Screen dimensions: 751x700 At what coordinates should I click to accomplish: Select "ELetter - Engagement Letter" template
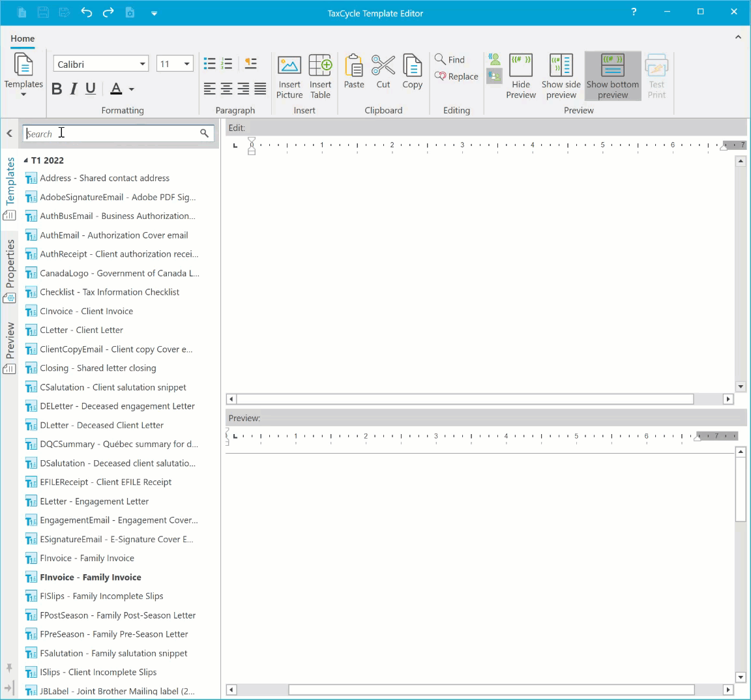(x=95, y=501)
